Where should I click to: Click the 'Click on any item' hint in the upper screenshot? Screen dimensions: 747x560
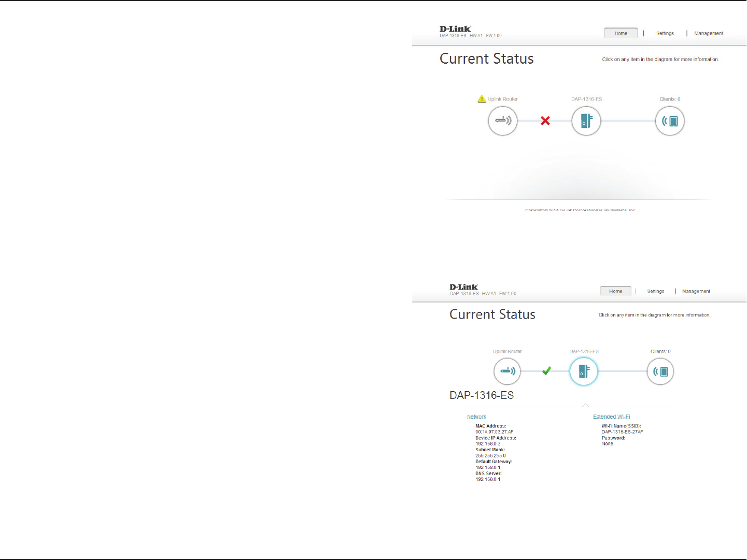point(660,60)
